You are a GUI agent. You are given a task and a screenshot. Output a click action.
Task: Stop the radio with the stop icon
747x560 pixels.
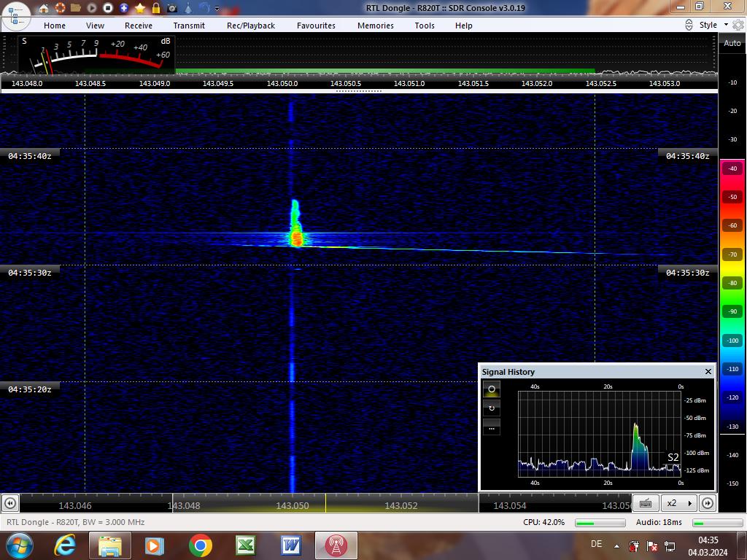[108, 8]
